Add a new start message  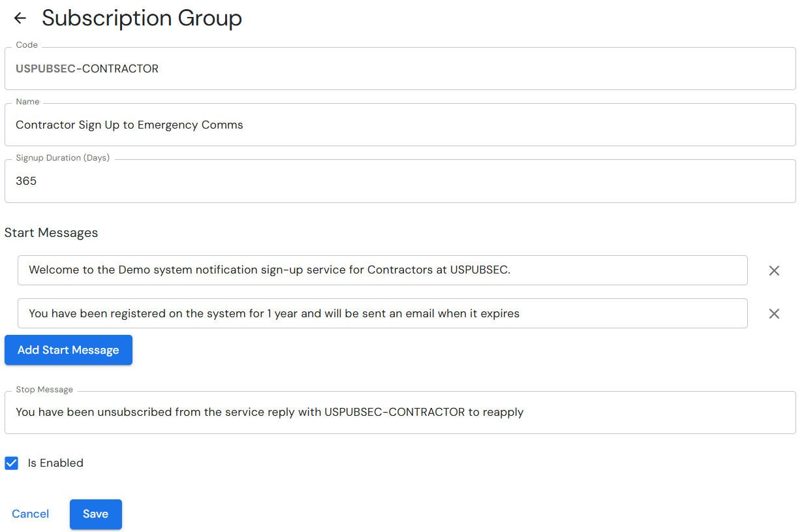(69, 350)
